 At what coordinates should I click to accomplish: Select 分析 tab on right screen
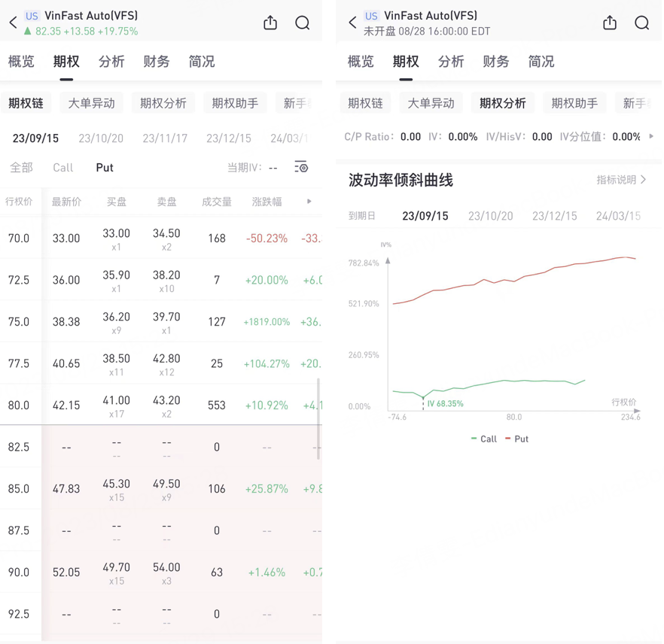[450, 62]
